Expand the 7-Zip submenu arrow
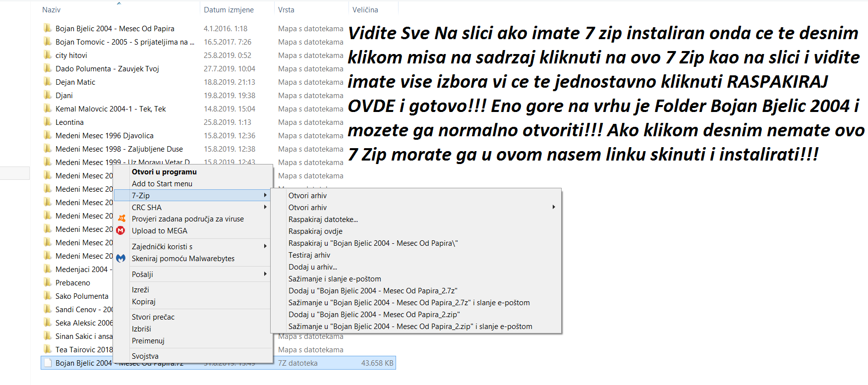This screenshot has width=868, height=385. click(265, 195)
